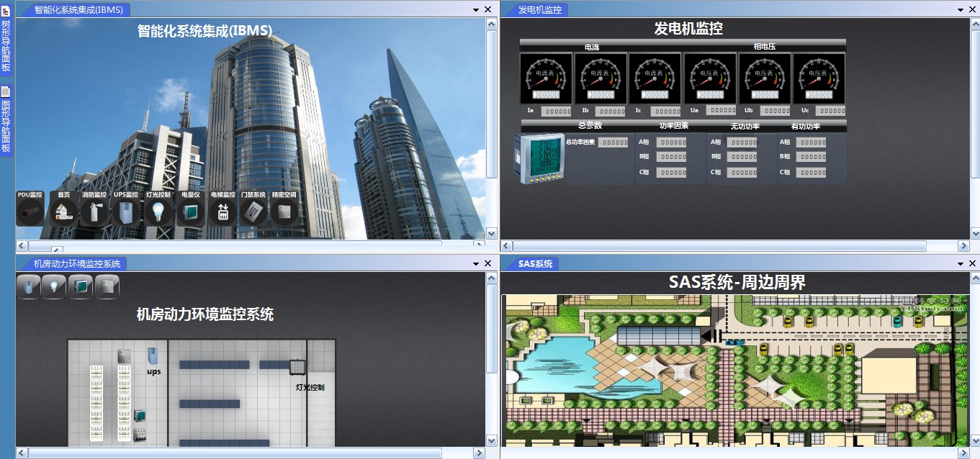Click the Ua value field
Viewport: 980px width, 459px height.
tap(721, 110)
